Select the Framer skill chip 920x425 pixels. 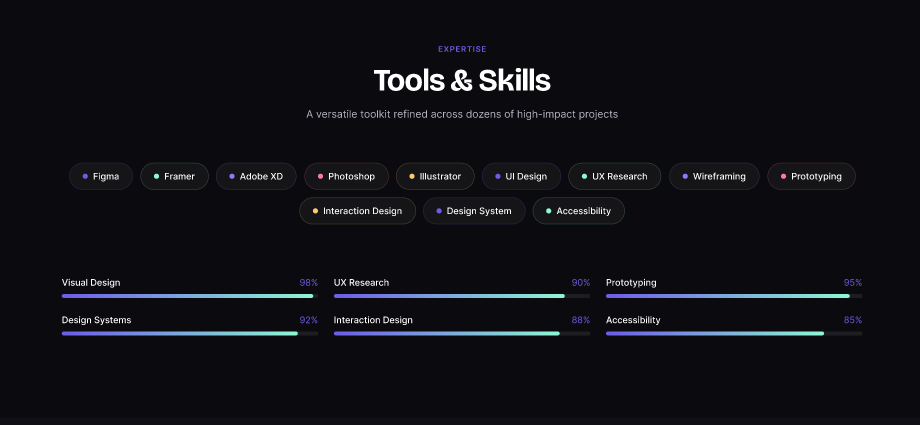tap(174, 176)
